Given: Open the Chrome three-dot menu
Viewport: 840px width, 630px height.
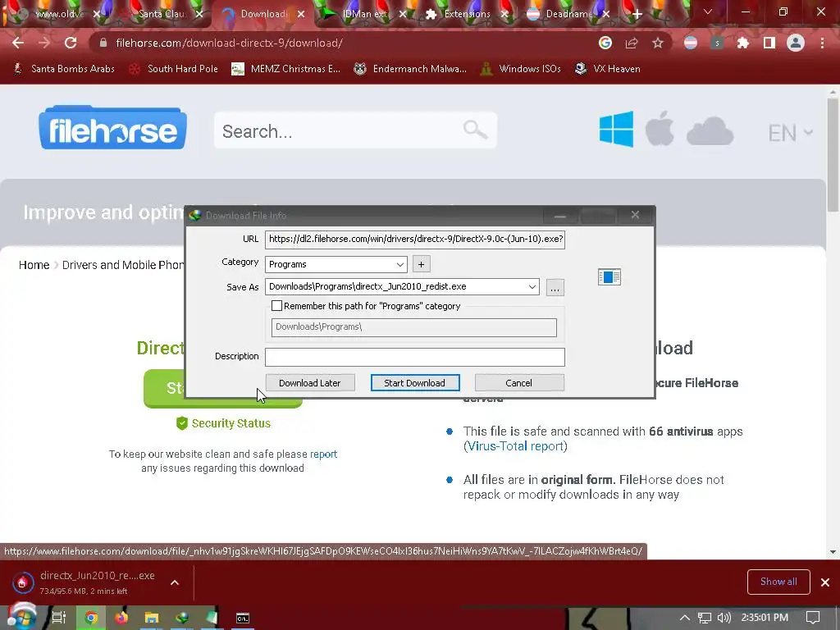Looking at the screenshot, I should tap(822, 43).
